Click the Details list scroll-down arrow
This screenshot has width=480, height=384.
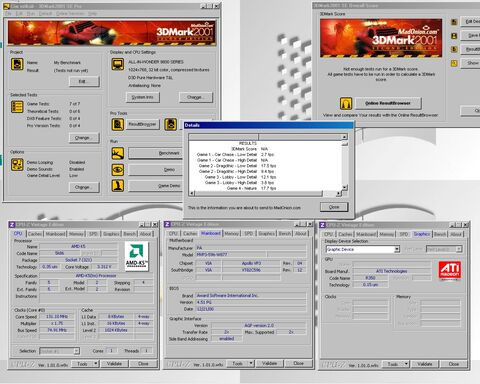click(x=345, y=187)
